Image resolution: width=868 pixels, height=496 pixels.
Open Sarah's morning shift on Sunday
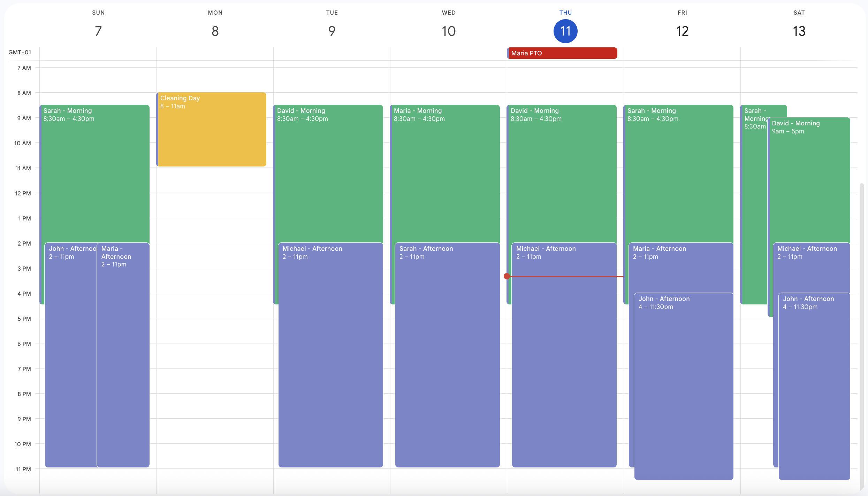pos(94,157)
